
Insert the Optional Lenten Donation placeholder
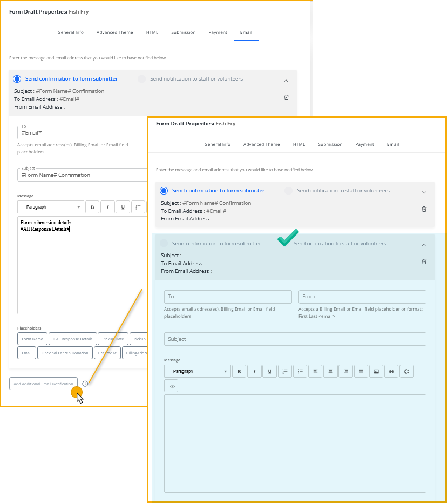[x=65, y=353]
